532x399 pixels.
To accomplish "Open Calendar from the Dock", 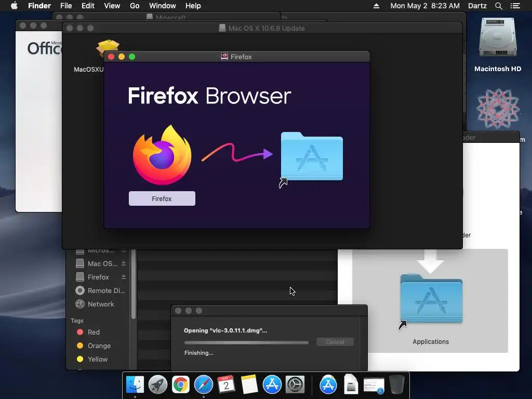I will click(227, 384).
